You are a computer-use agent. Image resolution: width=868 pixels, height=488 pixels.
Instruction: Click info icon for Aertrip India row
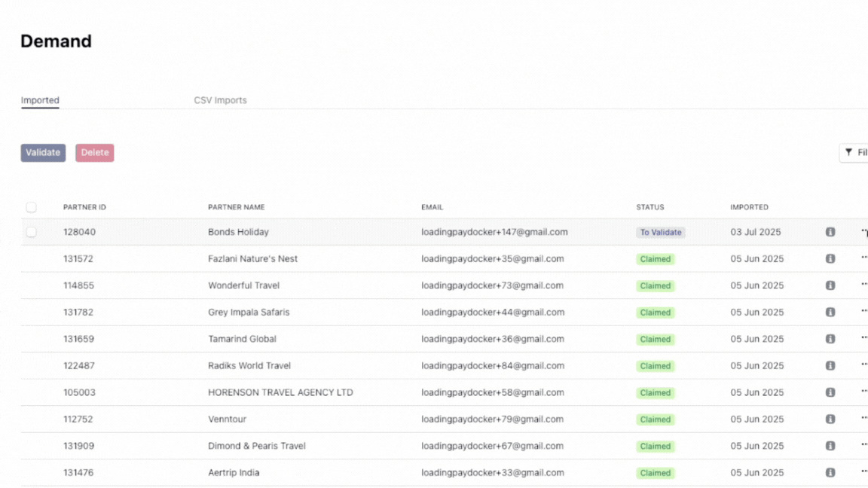click(830, 473)
